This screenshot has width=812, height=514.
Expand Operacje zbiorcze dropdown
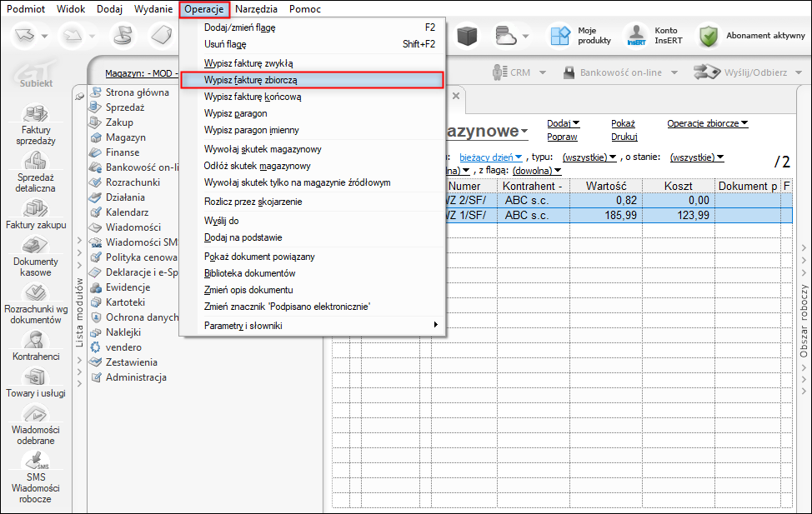707,123
